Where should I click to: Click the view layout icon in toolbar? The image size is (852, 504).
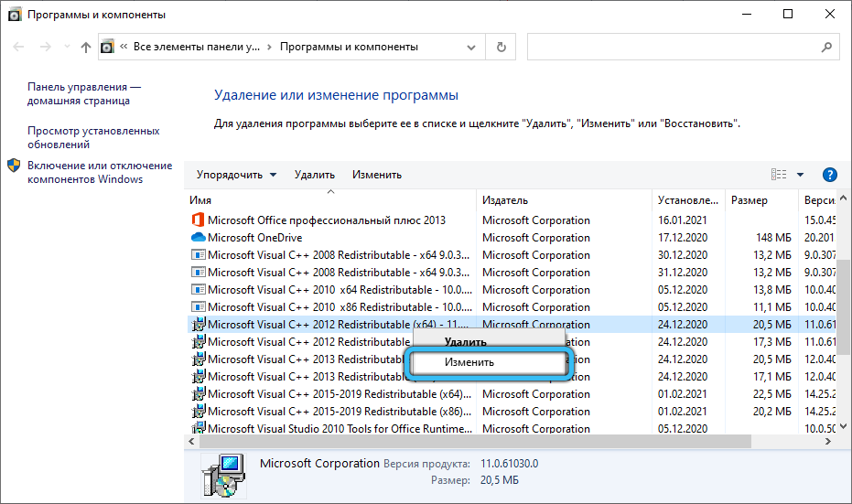coord(779,175)
